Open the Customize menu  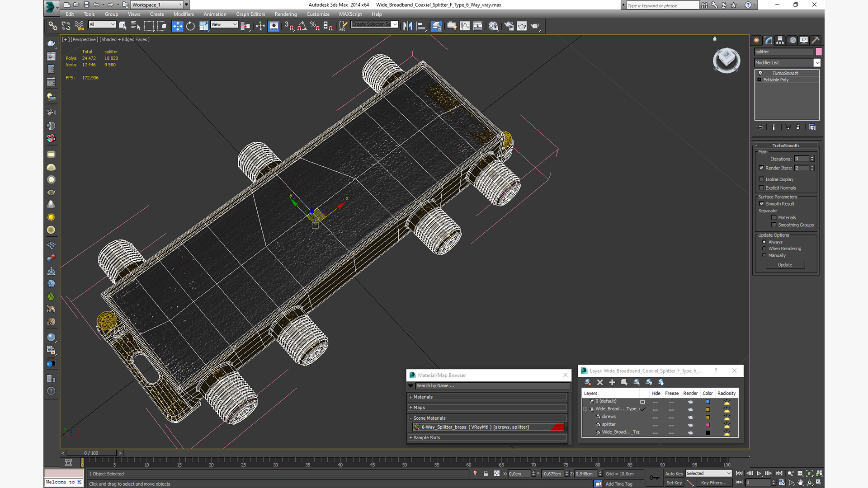[x=318, y=14]
